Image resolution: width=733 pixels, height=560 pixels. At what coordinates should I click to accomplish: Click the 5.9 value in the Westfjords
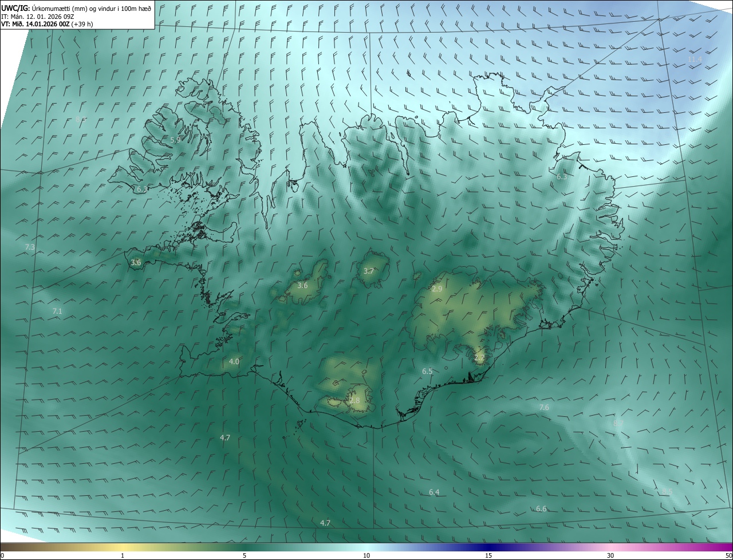click(x=175, y=139)
